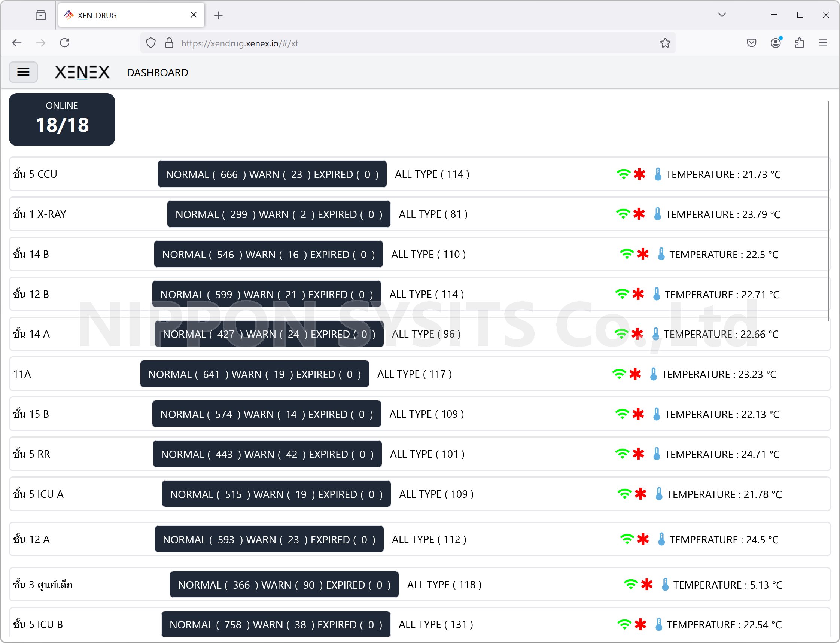Click the thermometer icon on ชั้น 12 A row
This screenshot has width=840, height=643.
pyautogui.click(x=661, y=539)
